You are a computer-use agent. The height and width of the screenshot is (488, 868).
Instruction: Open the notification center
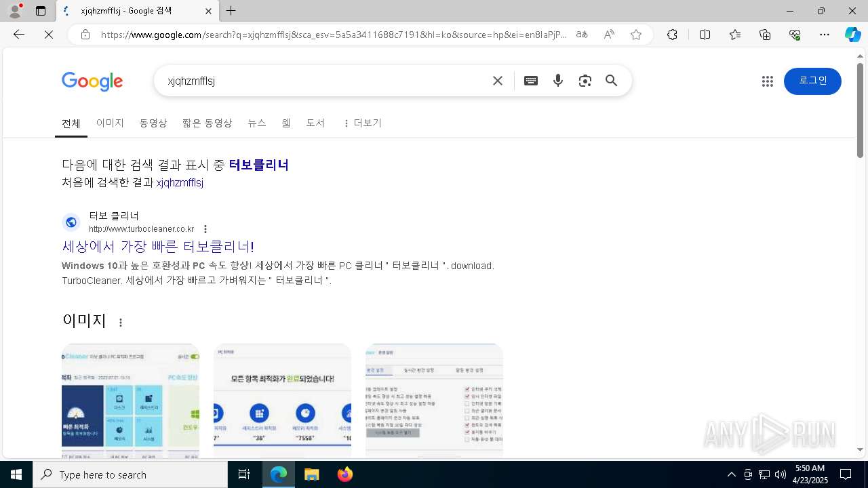(x=846, y=474)
